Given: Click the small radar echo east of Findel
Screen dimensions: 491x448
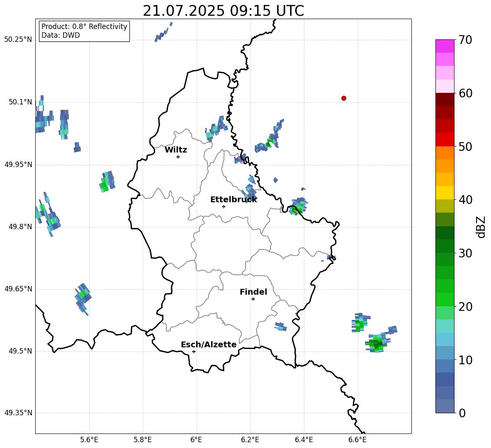Looking at the screenshot, I should point(281,327).
